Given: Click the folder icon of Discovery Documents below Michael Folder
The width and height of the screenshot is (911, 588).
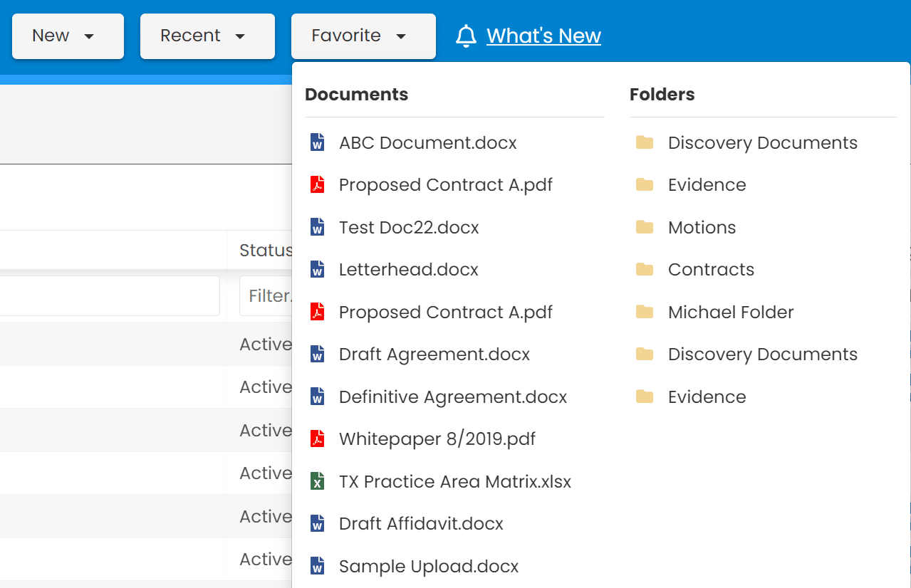Looking at the screenshot, I should click(645, 354).
